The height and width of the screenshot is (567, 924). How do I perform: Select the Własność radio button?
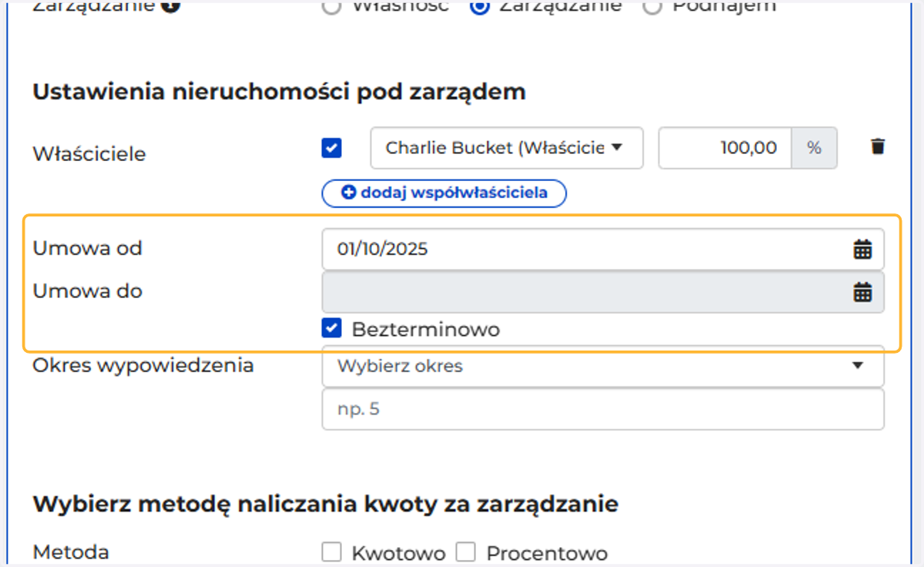(x=331, y=6)
